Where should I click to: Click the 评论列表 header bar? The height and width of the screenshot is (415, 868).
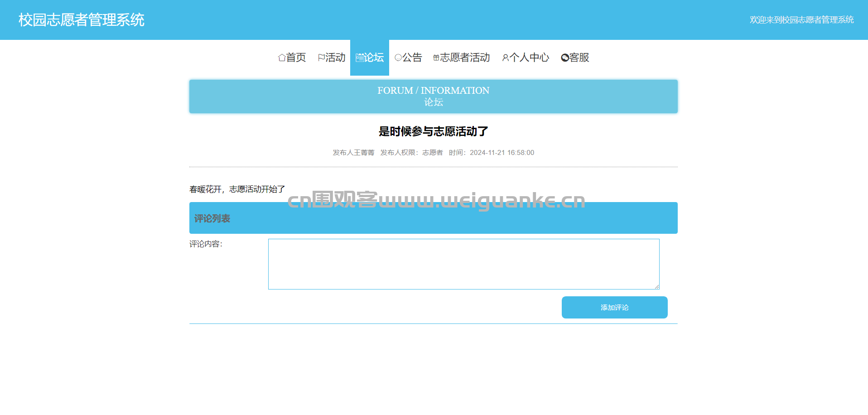433,218
